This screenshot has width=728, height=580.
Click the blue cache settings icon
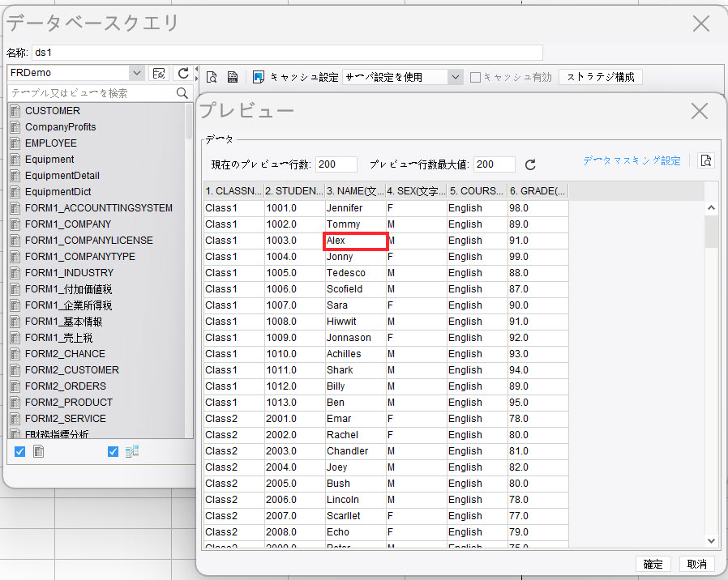click(258, 77)
